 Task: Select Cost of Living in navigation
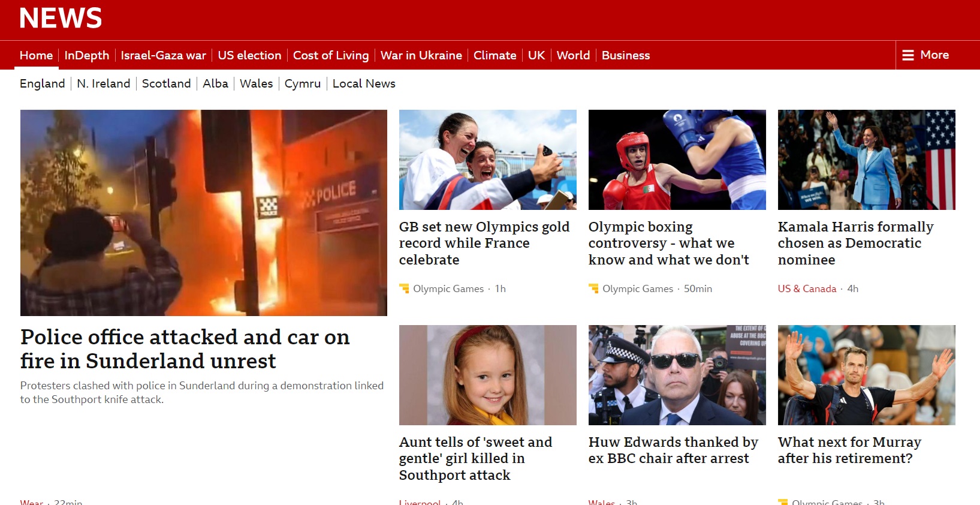coord(331,55)
